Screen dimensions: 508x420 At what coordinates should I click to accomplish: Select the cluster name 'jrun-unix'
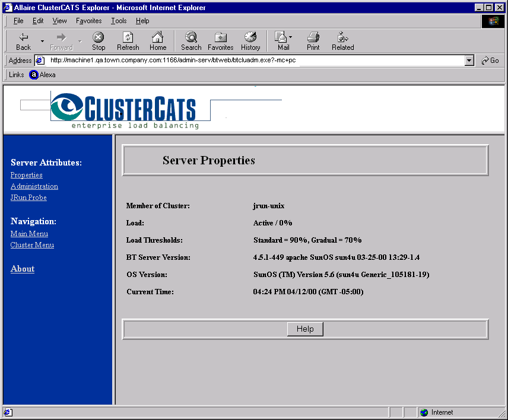tap(269, 206)
